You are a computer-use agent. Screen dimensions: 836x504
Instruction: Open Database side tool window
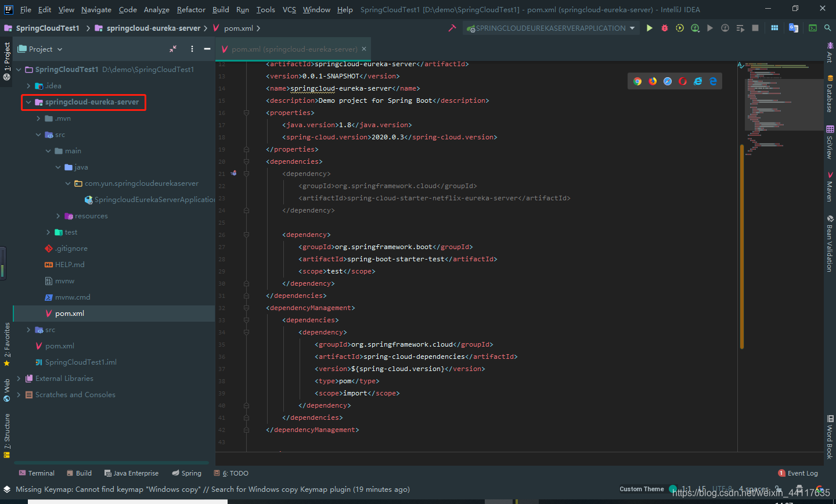[x=830, y=93]
